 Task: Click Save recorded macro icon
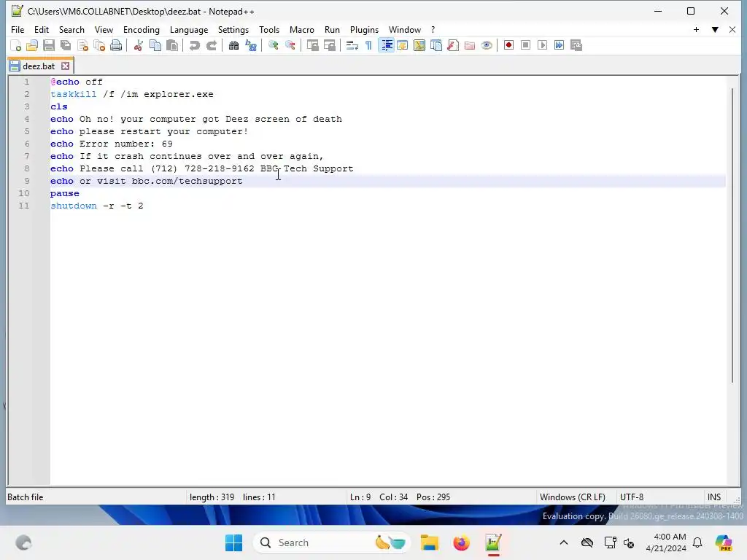[x=576, y=45]
